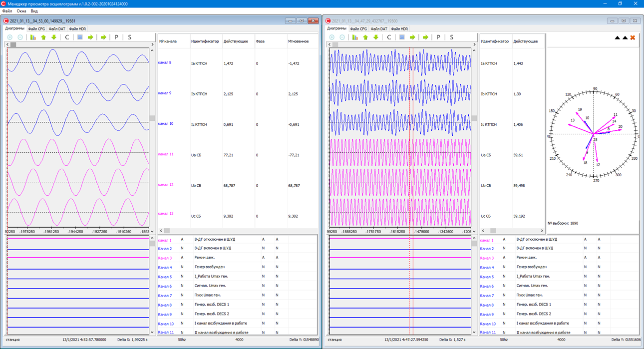Click the Фаза column header
The width and height of the screenshot is (644, 349).
coord(260,41)
